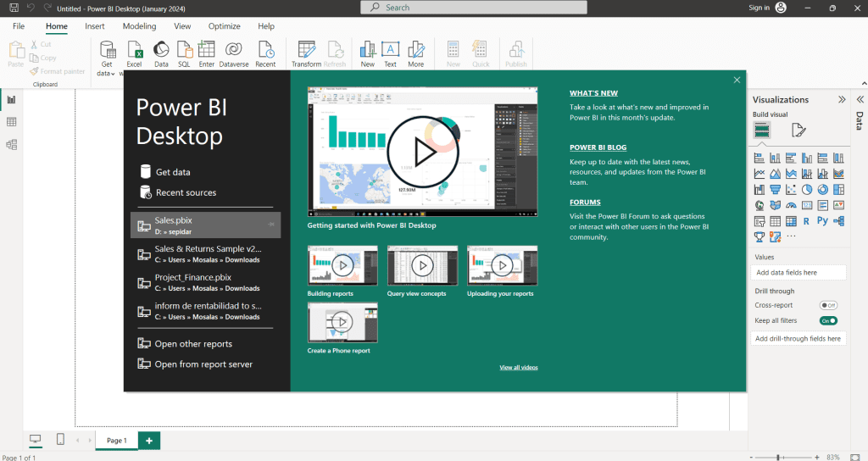This screenshot has width=868, height=461.
Task: Select the Python visual
Action: [822, 221]
